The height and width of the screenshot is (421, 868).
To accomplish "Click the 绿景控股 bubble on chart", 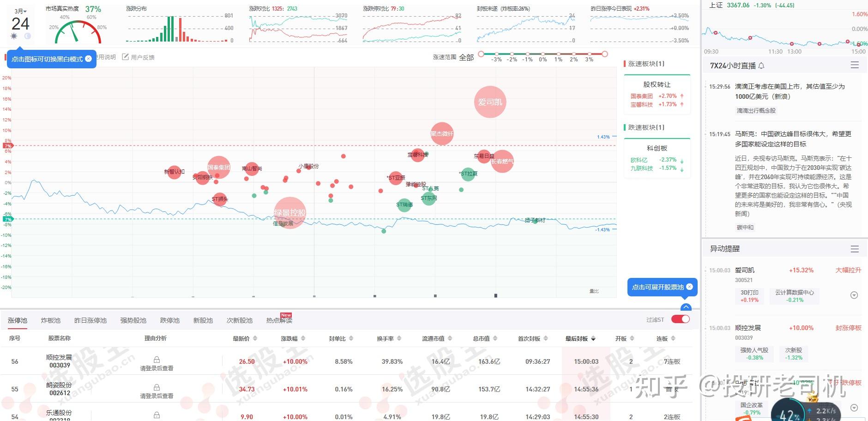I will 290,212.
